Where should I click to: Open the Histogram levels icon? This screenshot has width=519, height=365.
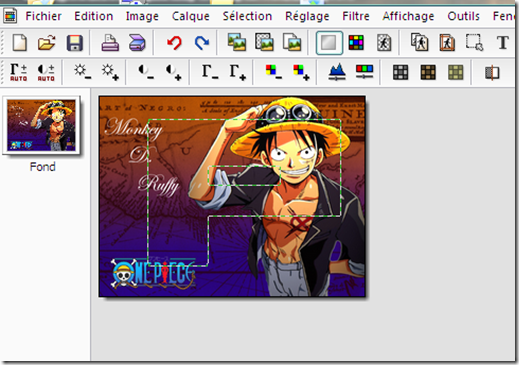(x=337, y=72)
